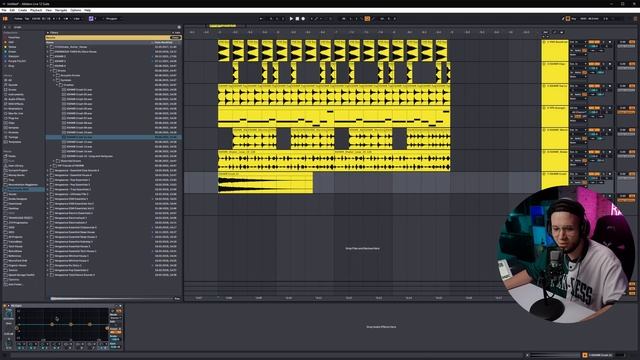
Task: Click the yellow loop brace above timeline
Action: coord(222,26)
